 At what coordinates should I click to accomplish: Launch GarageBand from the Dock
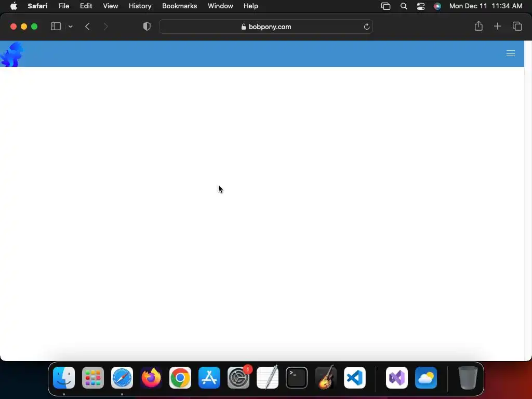[326, 378]
